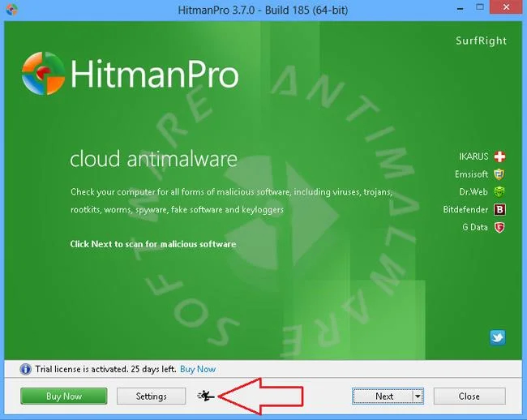The height and width of the screenshot is (420, 527).
Task: Click the HitmanPro wordmark text
Action: pos(155,74)
